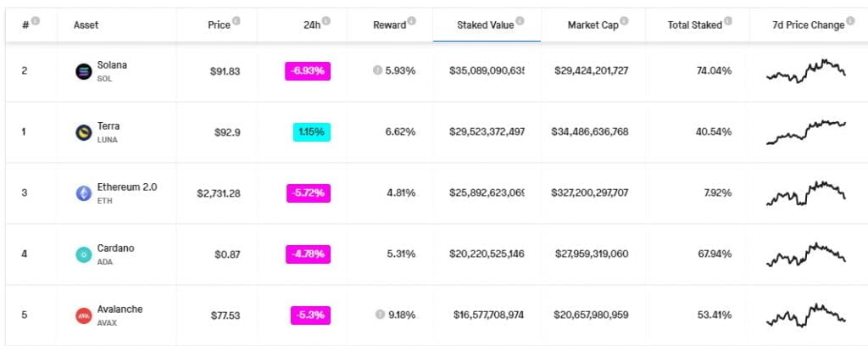Click the Ethereum 2.0 coin logo
Screen dimensions: 868x346
tap(83, 193)
